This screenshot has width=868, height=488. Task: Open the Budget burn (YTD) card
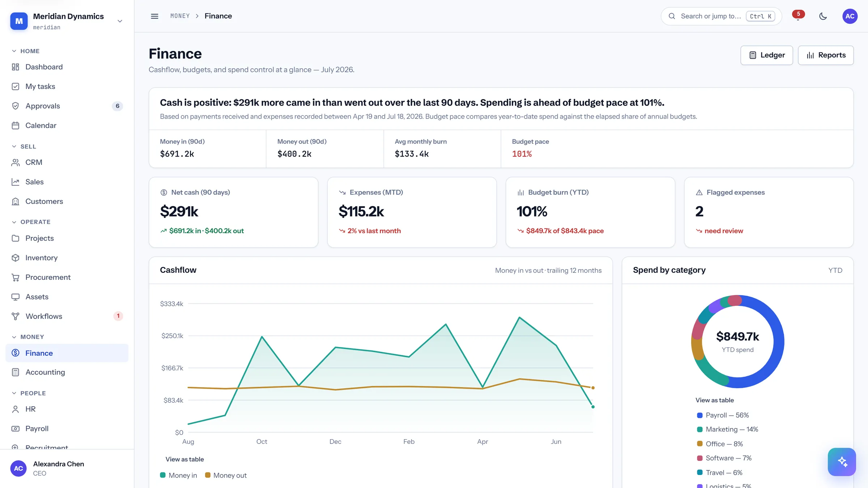pos(590,212)
